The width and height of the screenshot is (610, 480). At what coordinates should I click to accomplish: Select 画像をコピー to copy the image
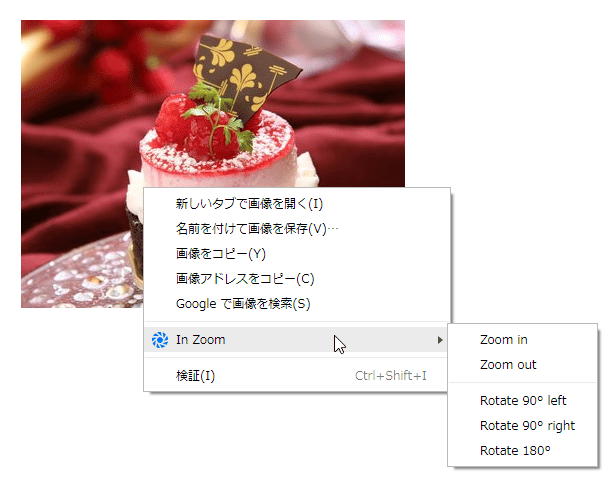coord(221,254)
